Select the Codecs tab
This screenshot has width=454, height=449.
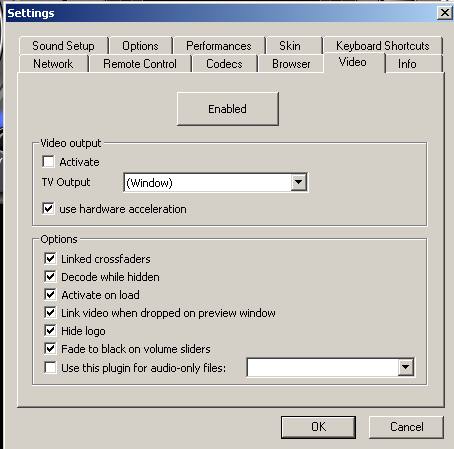click(x=224, y=64)
